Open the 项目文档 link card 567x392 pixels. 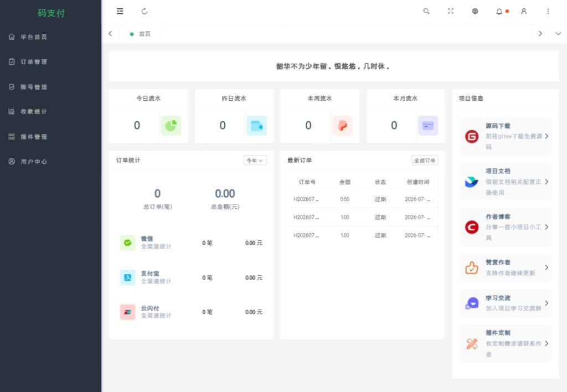[505, 182]
